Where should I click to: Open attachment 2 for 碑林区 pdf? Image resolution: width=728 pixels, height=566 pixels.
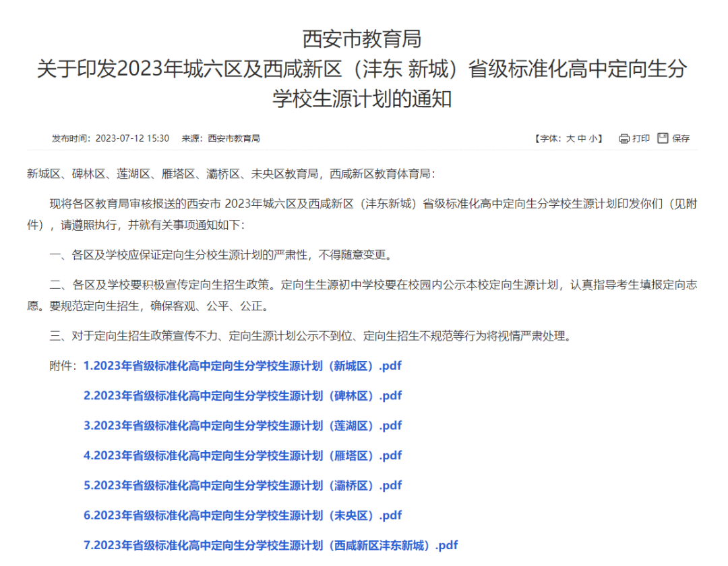[x=243, y=395]
